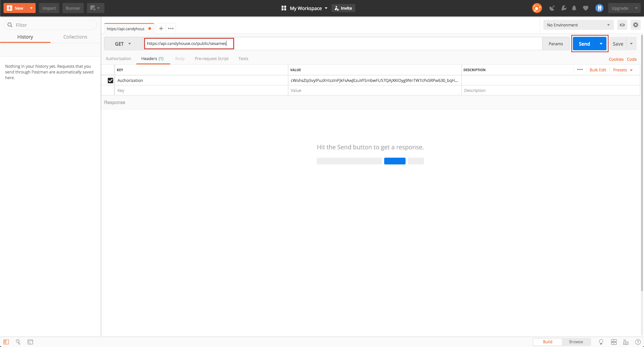Switch to Browse mode

(576, 342)
